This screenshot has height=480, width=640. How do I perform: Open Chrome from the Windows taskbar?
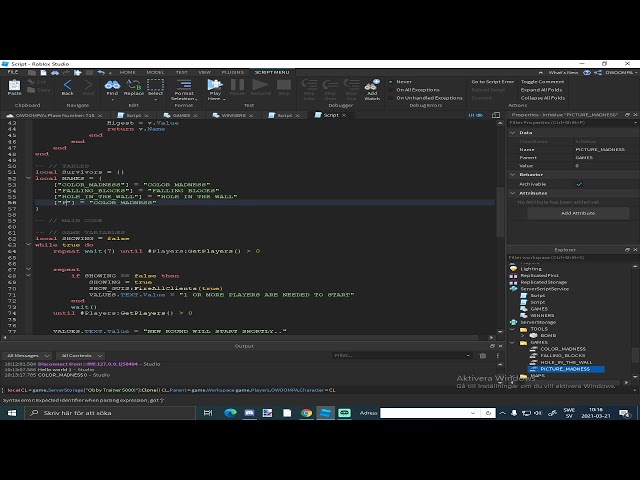[x=306, y=413]
